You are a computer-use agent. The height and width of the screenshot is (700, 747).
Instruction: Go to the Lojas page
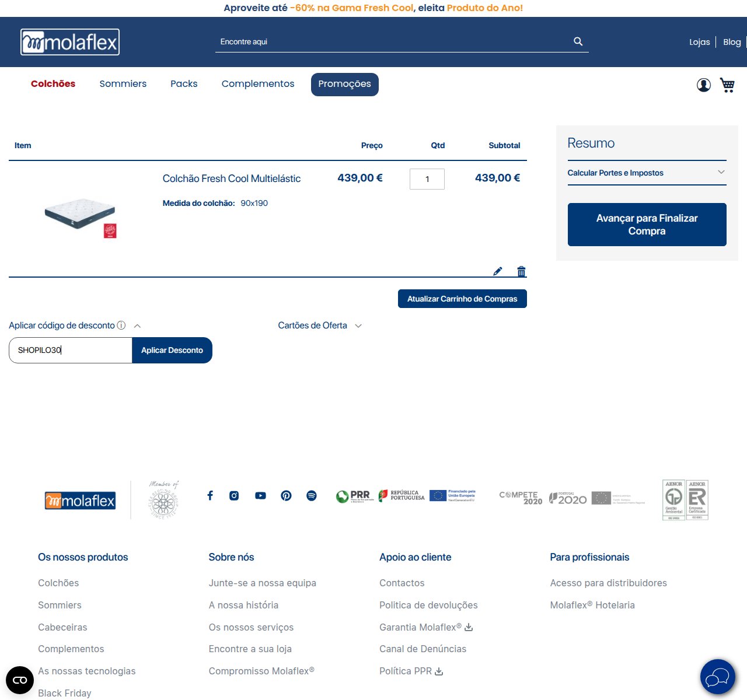tap(700, 42)
